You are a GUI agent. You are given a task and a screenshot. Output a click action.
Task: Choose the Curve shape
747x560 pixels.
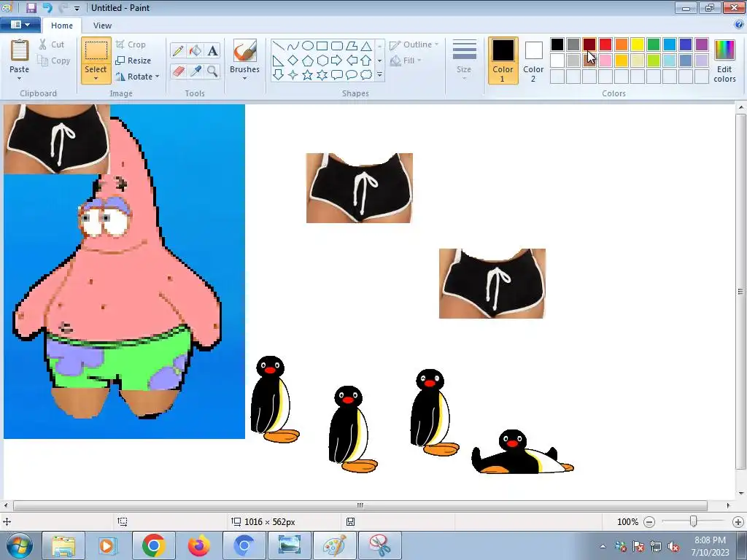click(293, 46)
